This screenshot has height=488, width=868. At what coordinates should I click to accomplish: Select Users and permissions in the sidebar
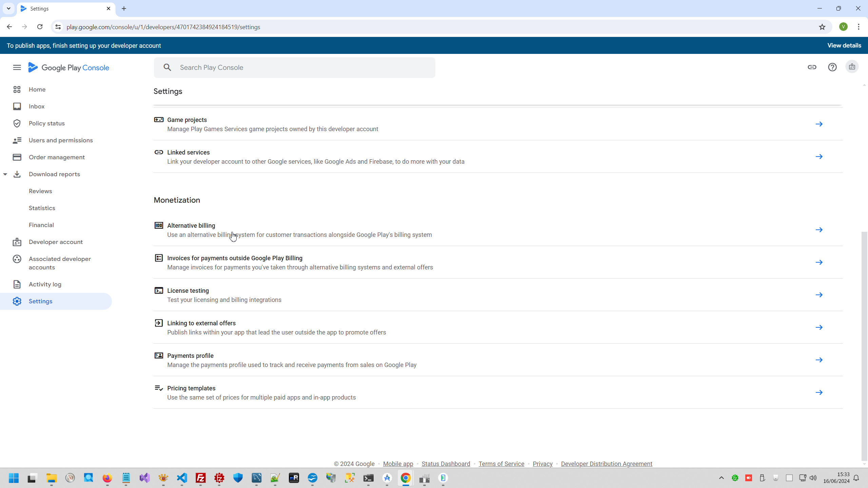click(x=61, y=140)
